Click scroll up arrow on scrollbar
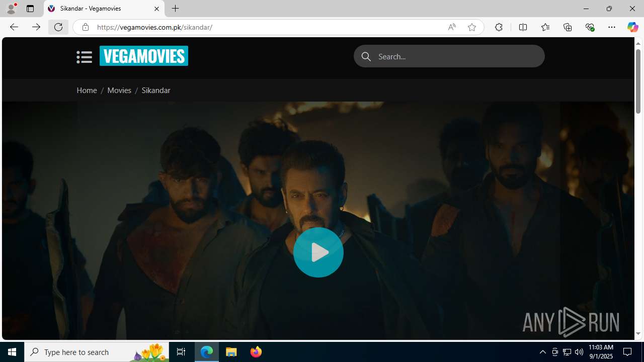This screenshot has height=362, width=644. tap(638, 43)
